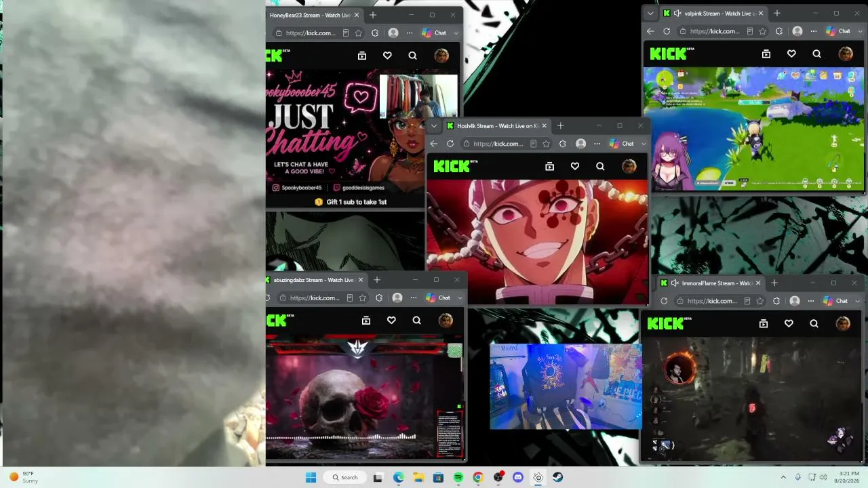Go back in the valpink Stream window
This screenshot has height=488, width=868.
tap(650, 31)
